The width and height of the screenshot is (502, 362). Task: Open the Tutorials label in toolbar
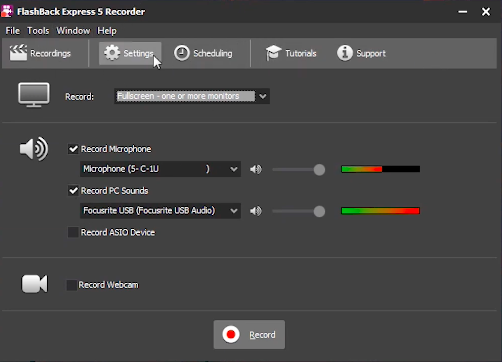pyautogui.click(x=301, y=53)
